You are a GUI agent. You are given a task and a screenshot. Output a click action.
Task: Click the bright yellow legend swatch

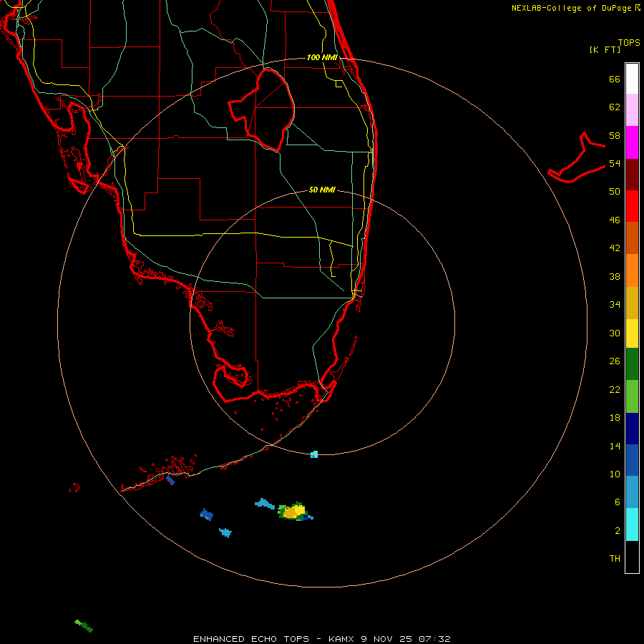tap(632, 333)
